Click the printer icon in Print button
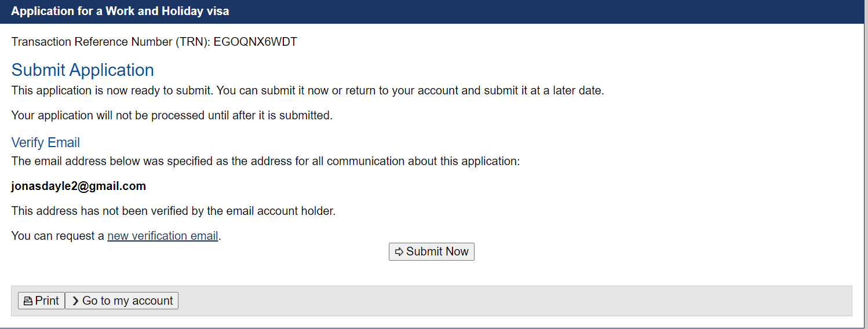Screen dimensions: 868x329 click(x=28, y=301)
